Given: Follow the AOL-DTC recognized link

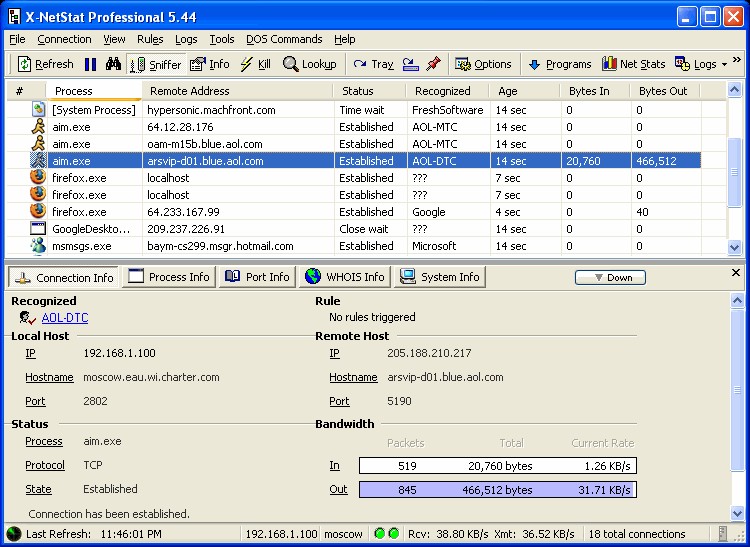Looking at the screenshot, I should pos(64,318).
